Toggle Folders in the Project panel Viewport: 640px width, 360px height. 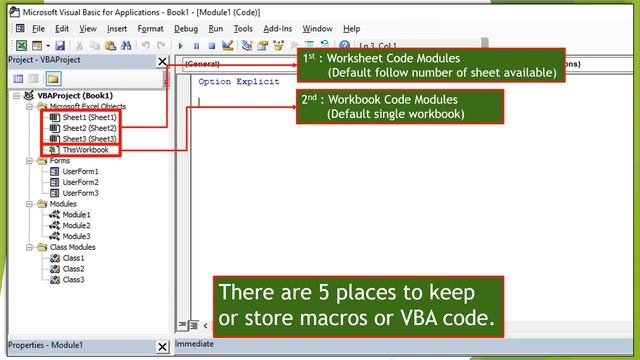[53, 79]
